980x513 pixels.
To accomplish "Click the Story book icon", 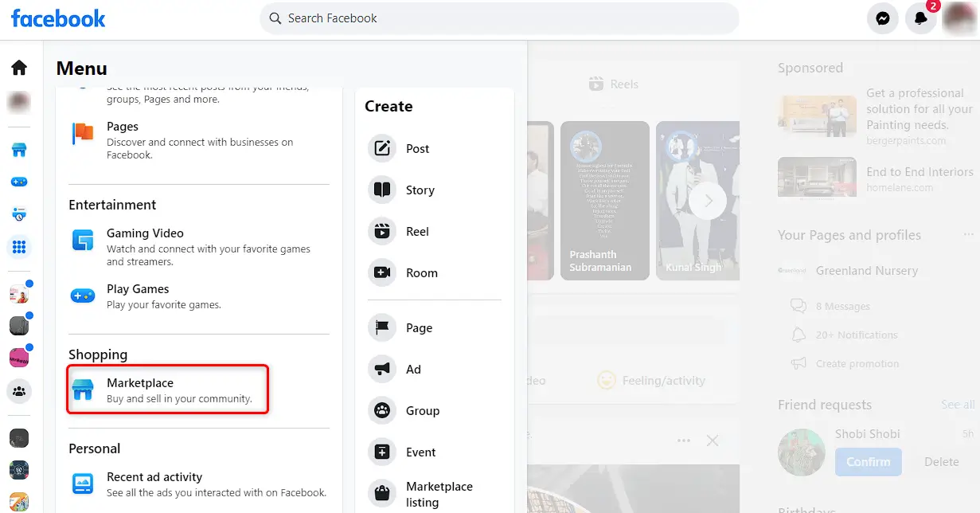I will click(x=382, y=190).
